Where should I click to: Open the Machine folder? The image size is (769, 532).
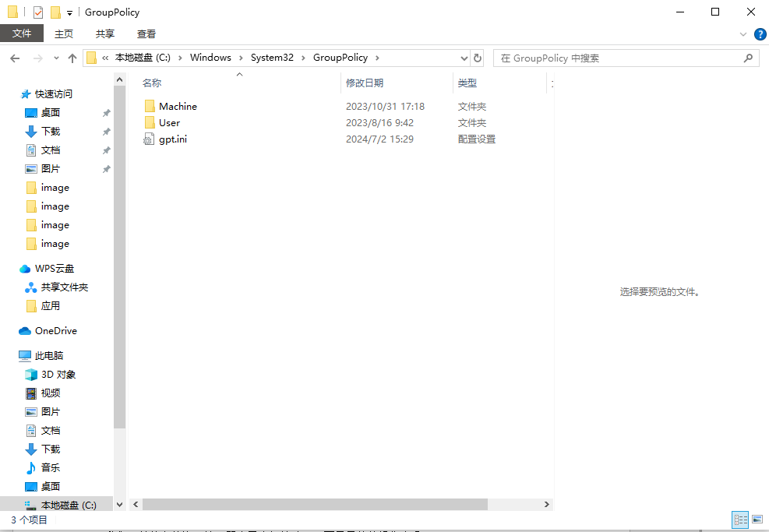[x=178, y=106]
